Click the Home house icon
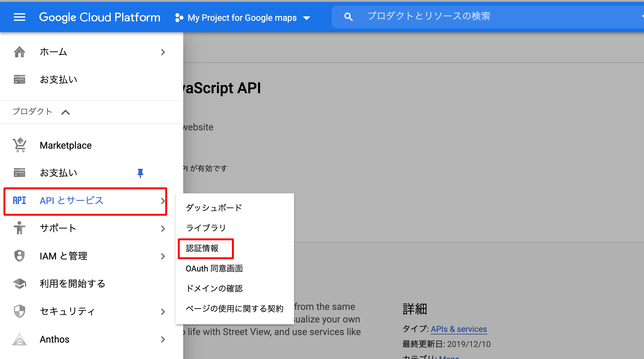644x359 pixels. 20,52
